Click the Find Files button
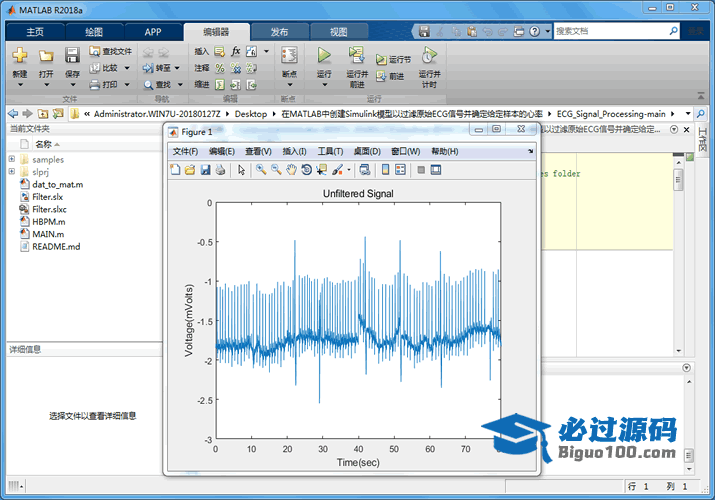This screenshot has width=715, height=500. click(111, 52)
